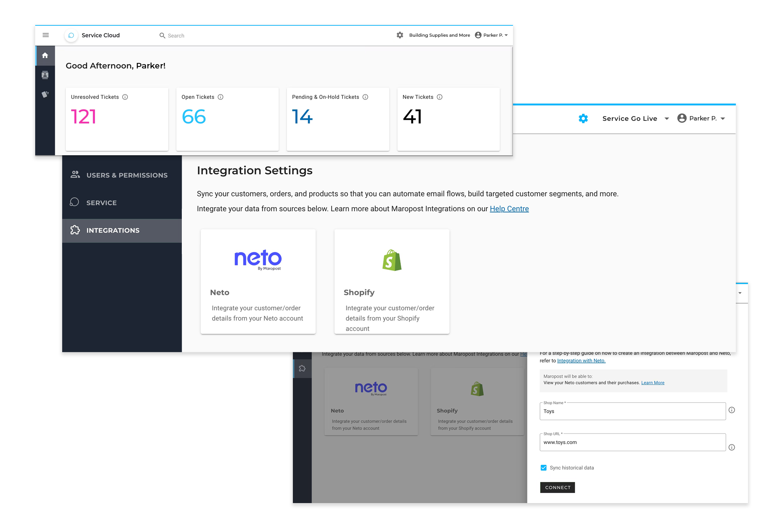Open the Shopify integration card
This screenshot has height=532, width=782.
point(392,281)
